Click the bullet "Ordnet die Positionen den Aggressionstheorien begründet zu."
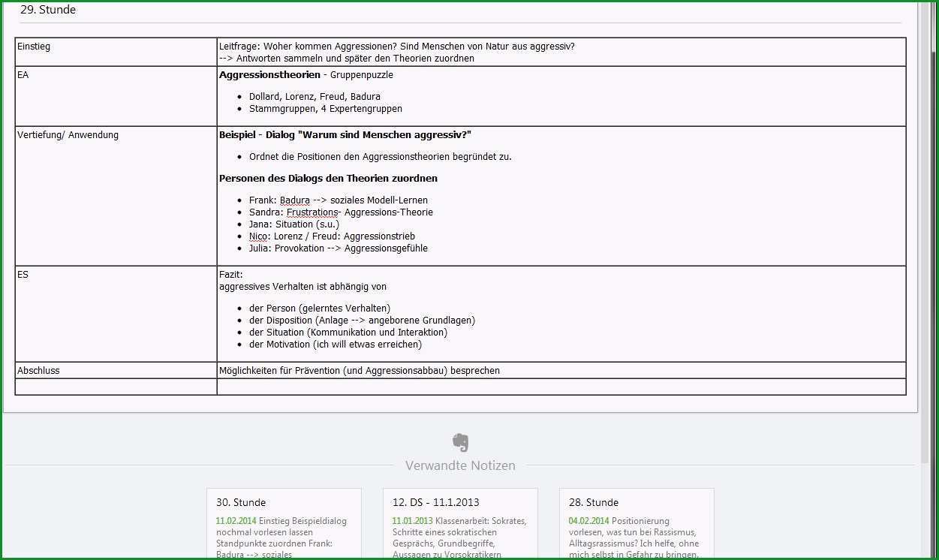The height and width of the screenshot is (560, 939). pyautogui.click(x=381, y=157)
